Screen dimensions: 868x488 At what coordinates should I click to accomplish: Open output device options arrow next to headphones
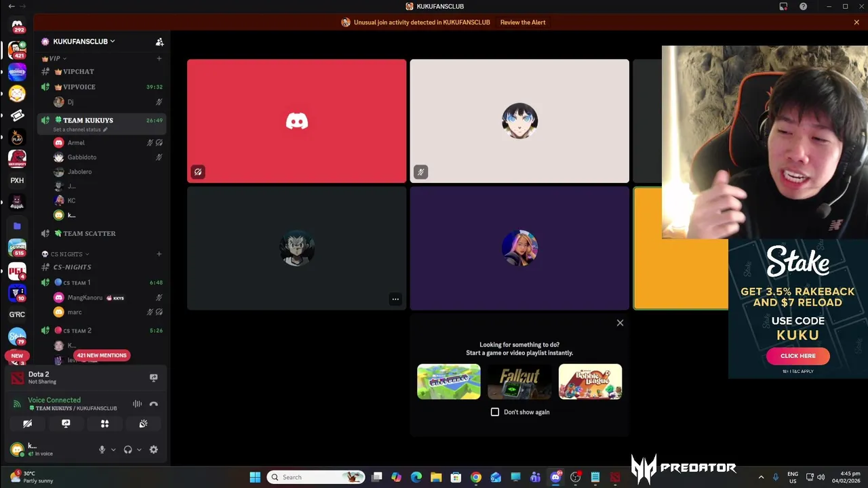[x=139, y=449]
